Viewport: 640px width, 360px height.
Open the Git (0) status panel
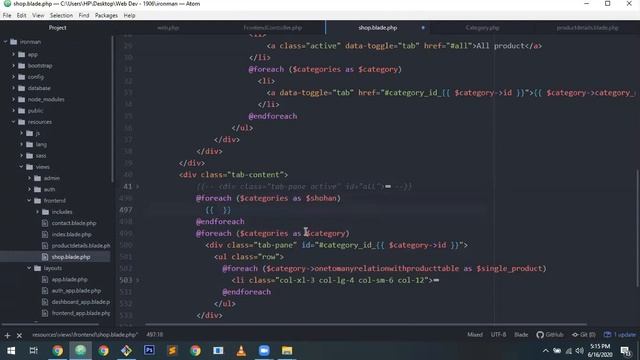click(x=584, y=335)
